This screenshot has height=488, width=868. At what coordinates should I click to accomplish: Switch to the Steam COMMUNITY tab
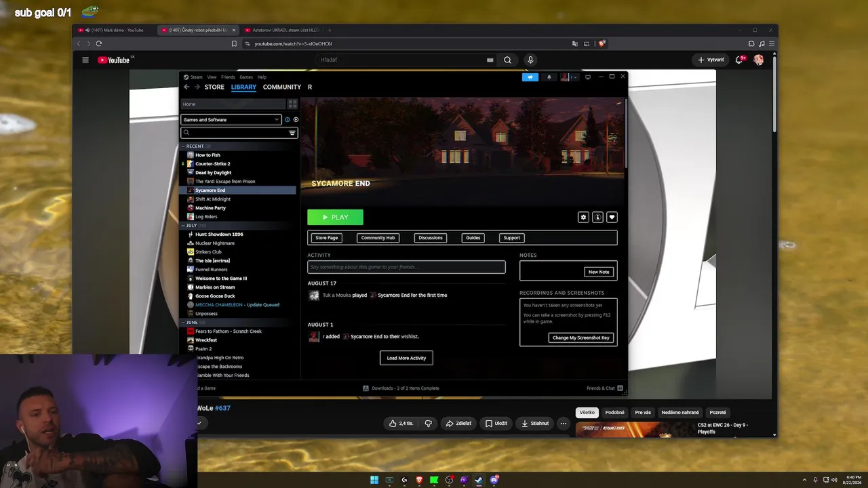coord(282,87)
